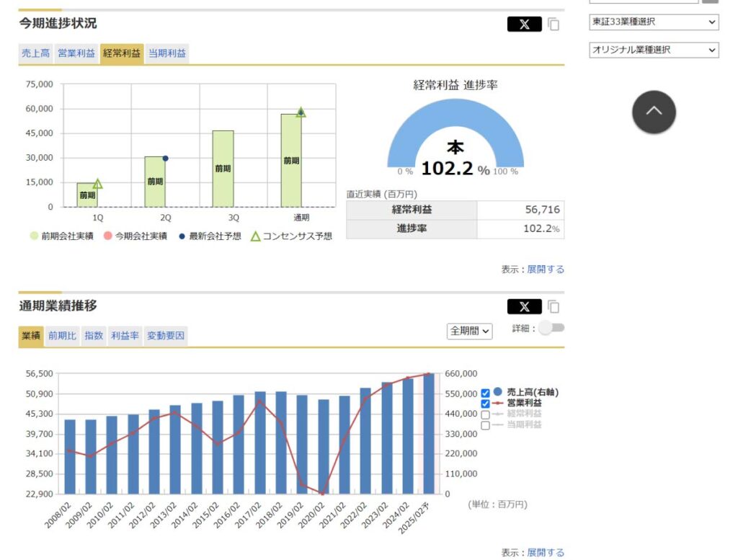The width and height of the screenshot is (738, 560).
Task: Share progress status chart on X
Action: (x=525, y=24)
